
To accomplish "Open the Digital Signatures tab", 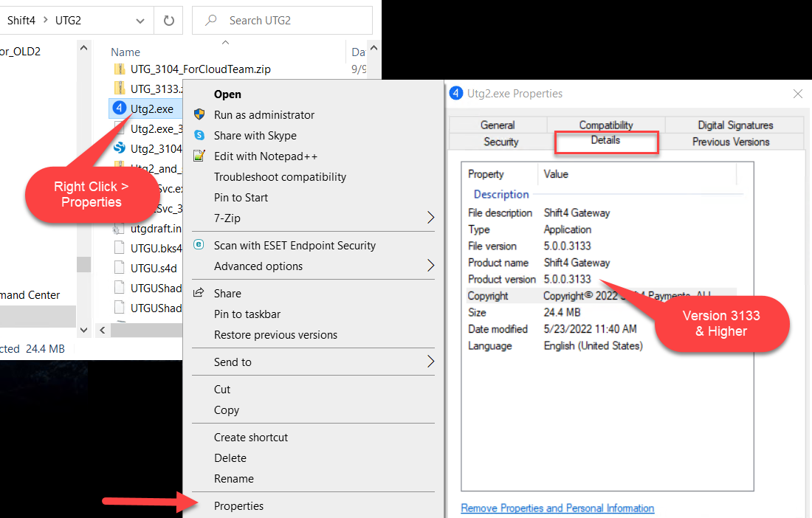I will point(734,125).
